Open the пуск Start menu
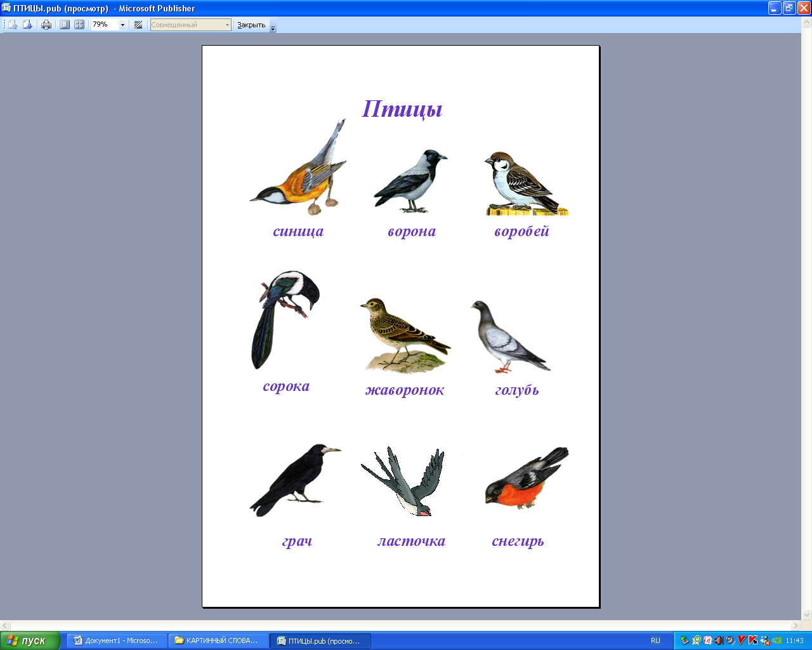Image resolution: width=812 pixels, height=650 pixels. 30,640
